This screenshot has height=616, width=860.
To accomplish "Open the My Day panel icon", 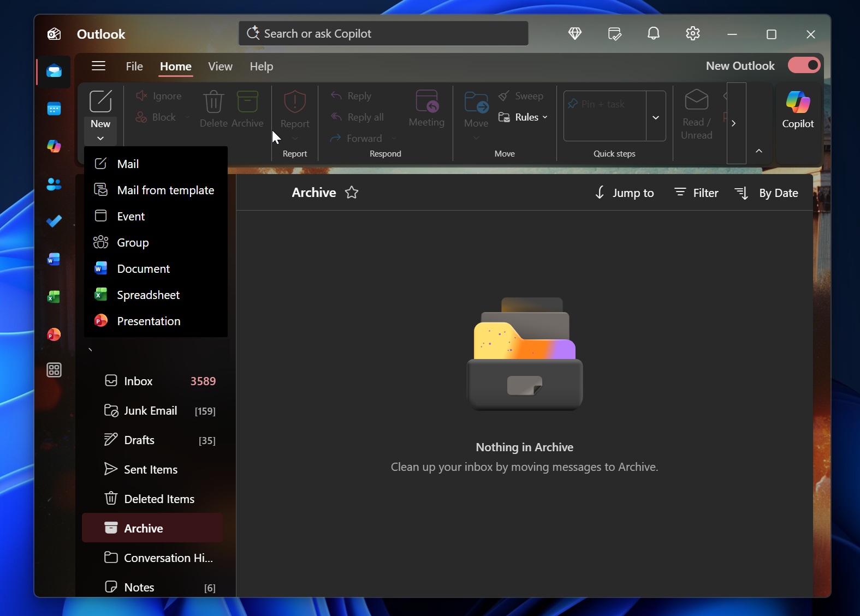I will 615,34.
